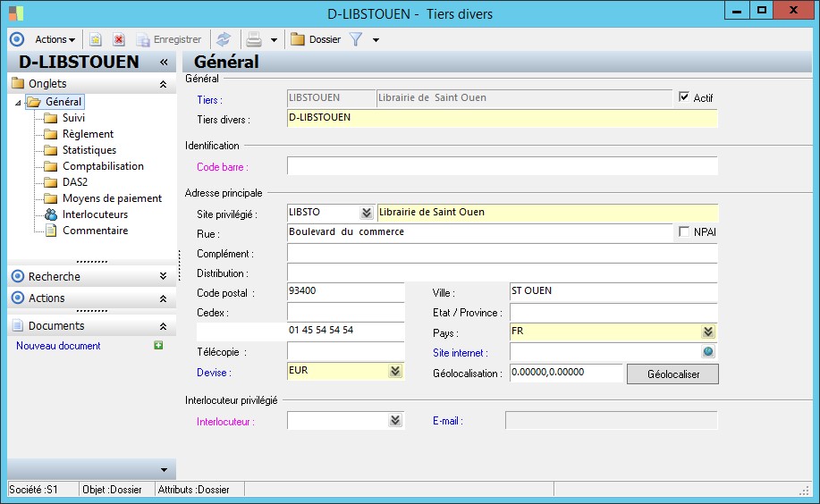Open the Site privilégié dropdown
Viewport: 820px width, 504px height.
[x=366, y=213]
